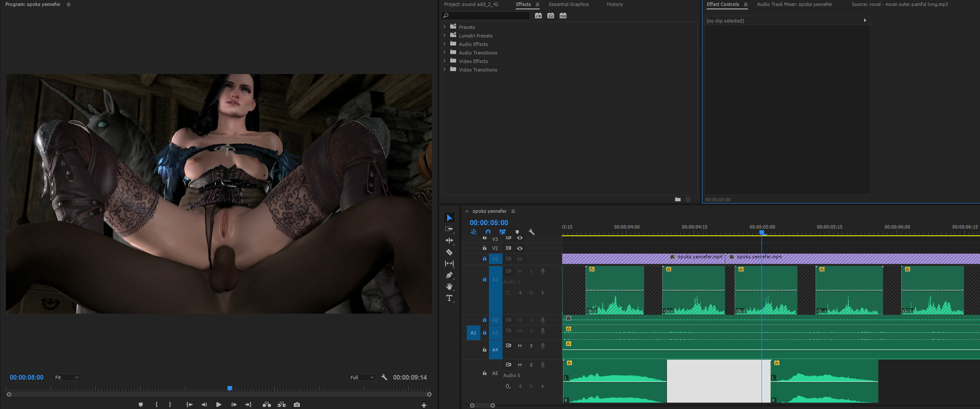This screenshot has width=980, height=409.
Task: Expand the Video Effects folder
Action: [x=445, y=61]
